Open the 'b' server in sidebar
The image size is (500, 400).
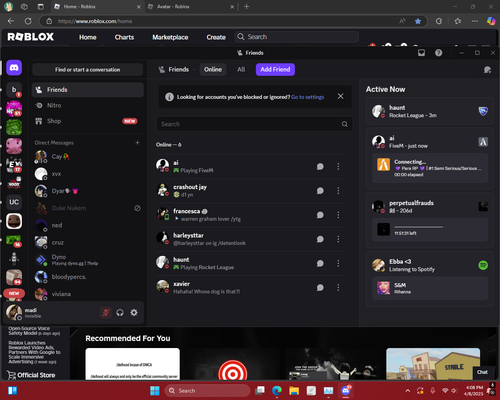[14, 90]
